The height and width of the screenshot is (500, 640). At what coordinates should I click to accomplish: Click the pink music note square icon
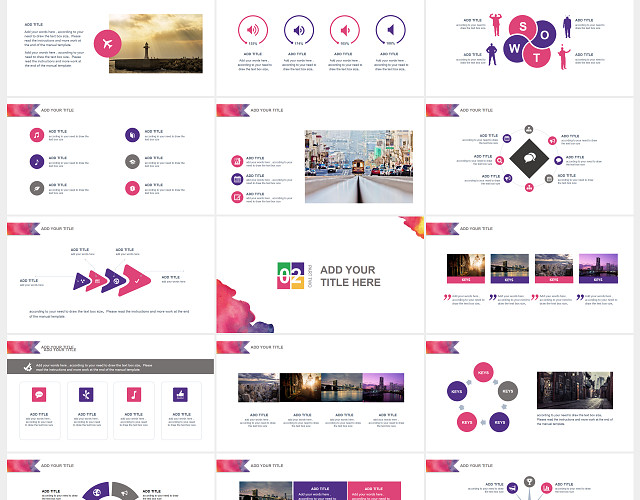tap(134, 395)
